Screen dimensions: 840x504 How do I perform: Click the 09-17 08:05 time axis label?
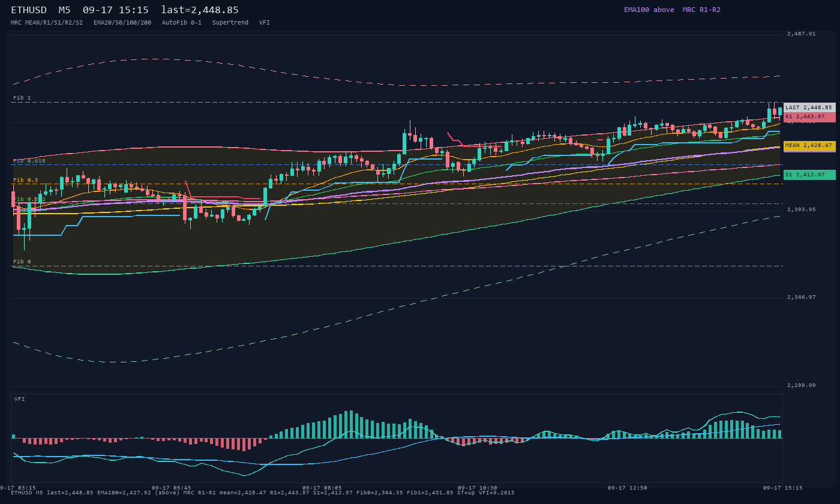coord(322,488)
